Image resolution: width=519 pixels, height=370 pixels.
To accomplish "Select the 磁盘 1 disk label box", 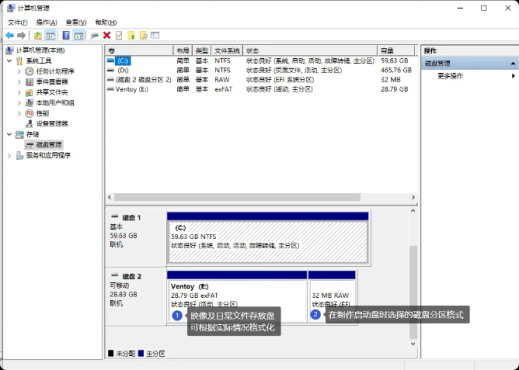I will [136, 237].
